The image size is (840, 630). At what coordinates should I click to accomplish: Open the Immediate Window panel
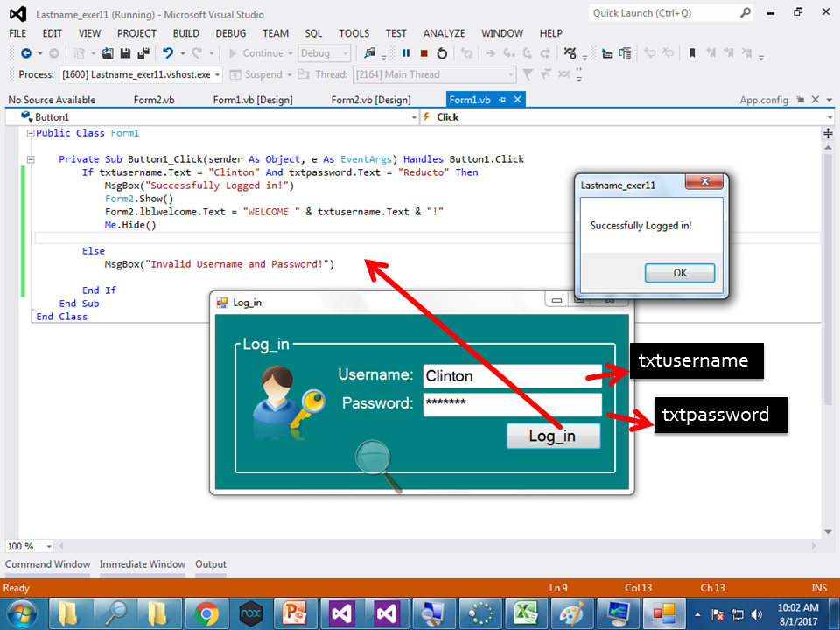(142, 564)
